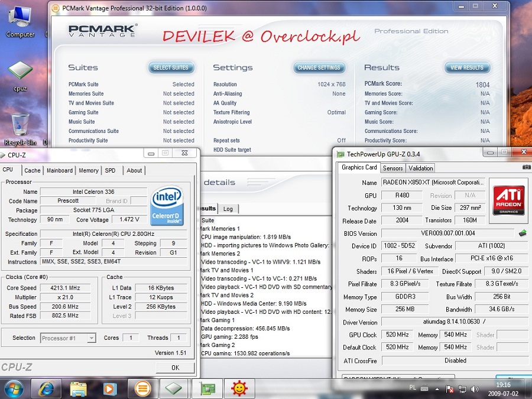Click 'GPU gaming: 2.288 fps' result row
This screenshot has height=399, width=532.
click(229, 337)
